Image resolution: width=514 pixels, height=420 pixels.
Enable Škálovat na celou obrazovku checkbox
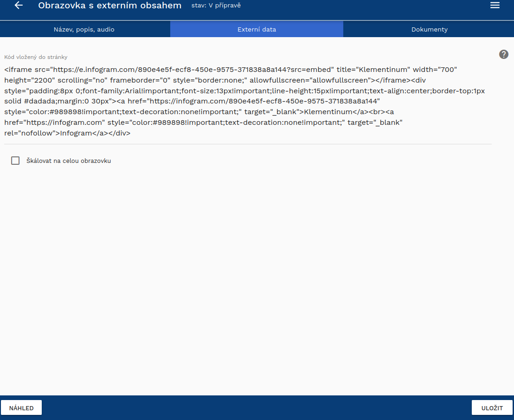click(15, 161)
